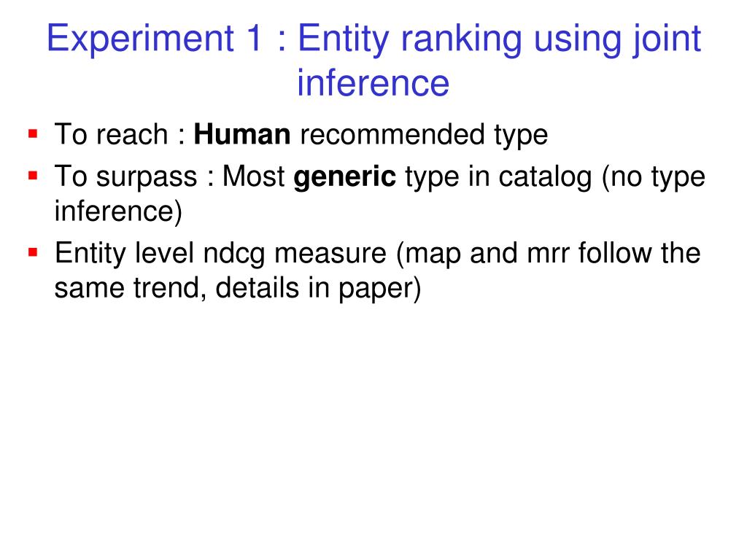Click the red bullet before 'Entity level ndcg'
This screenshot has height=560, width=747.
33,252
